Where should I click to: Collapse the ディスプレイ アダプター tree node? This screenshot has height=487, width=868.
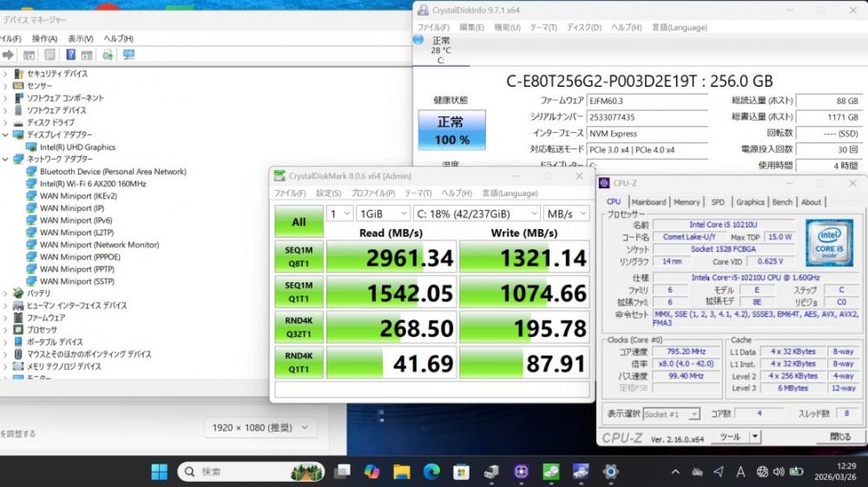[x=6, y=135]
